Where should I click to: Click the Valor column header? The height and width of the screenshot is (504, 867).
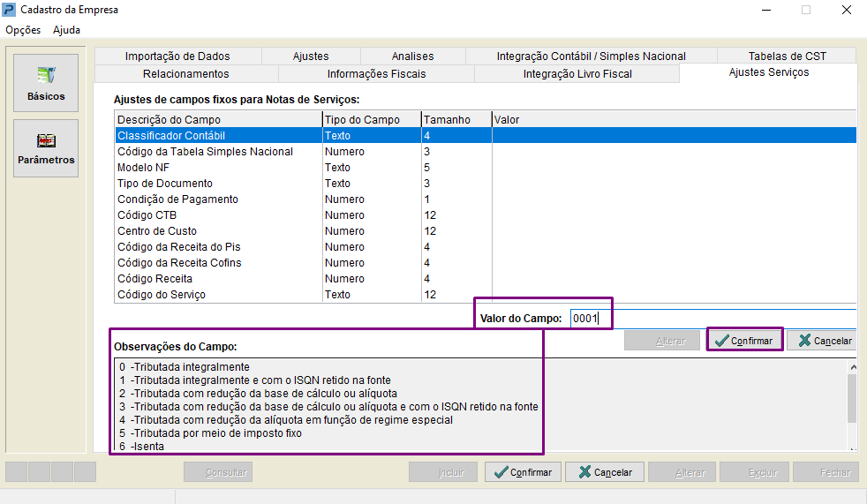point(674,120)
